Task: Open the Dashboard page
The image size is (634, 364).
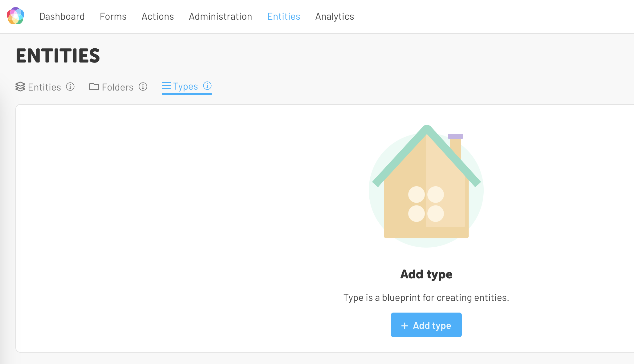Action: (x=62, y=17)
